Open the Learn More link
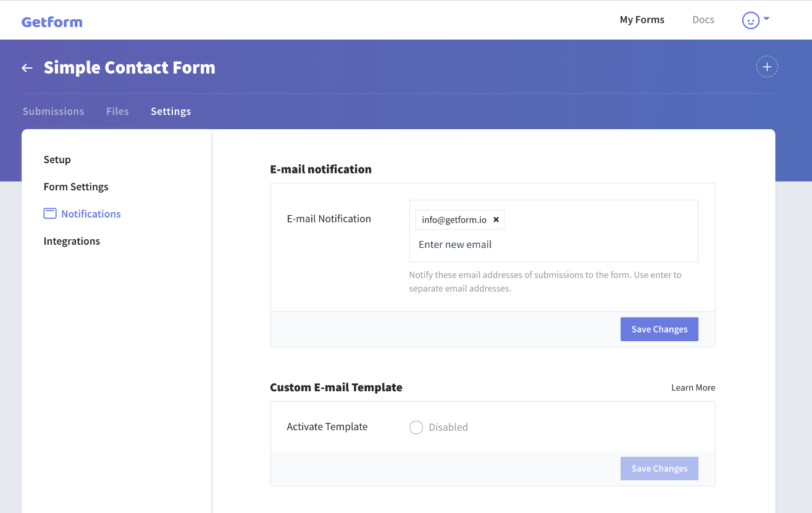 click(x=693, y=388)
